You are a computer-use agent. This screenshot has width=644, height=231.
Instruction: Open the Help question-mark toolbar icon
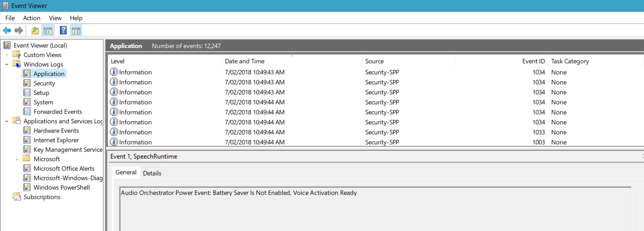click(63, 30)
